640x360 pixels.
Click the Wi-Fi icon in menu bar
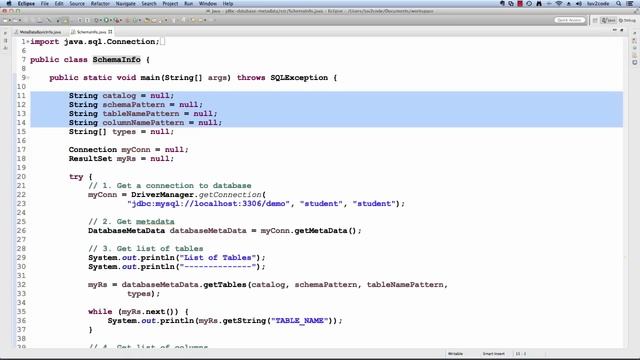tap(558, 4)
